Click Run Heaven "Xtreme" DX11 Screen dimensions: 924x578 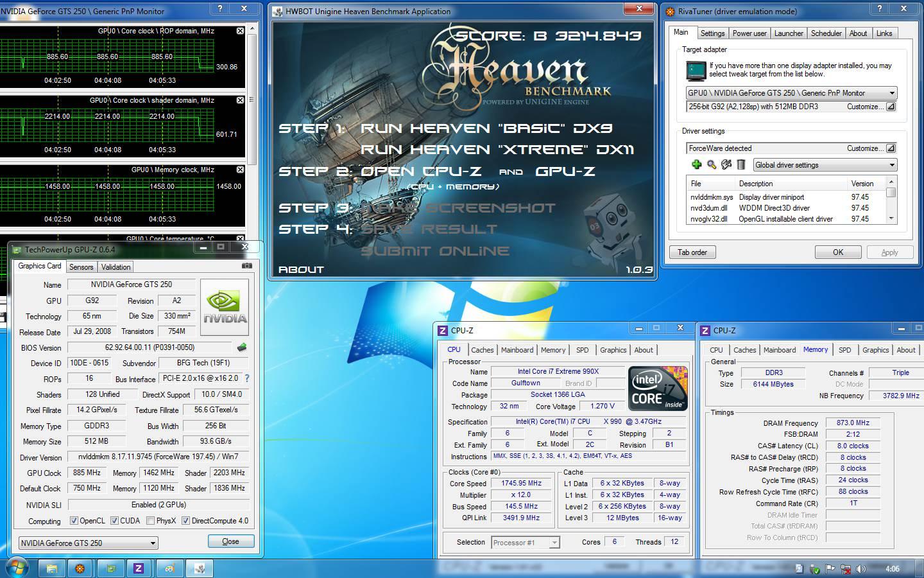click(x=497, y=150)
